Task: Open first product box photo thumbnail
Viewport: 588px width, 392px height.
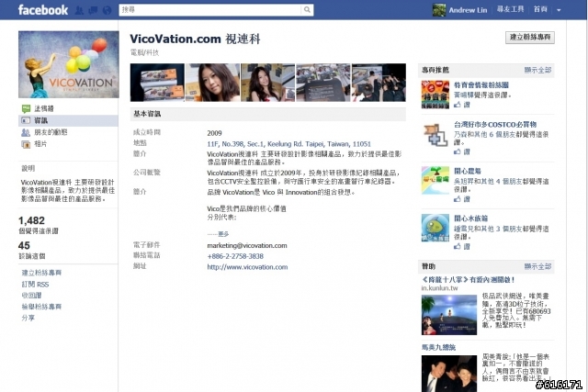Action: pyautogui.click(x=157, y=83)
